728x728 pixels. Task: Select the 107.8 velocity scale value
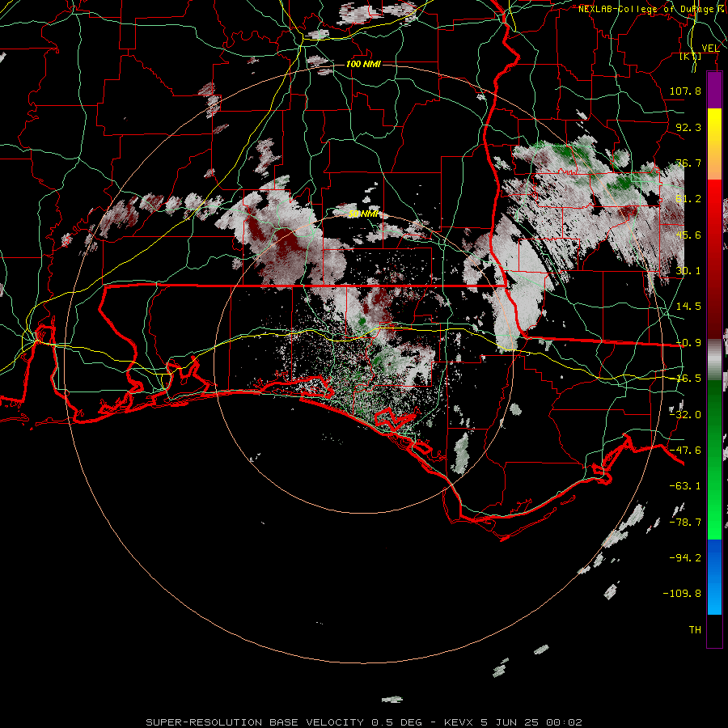point(685,91)
